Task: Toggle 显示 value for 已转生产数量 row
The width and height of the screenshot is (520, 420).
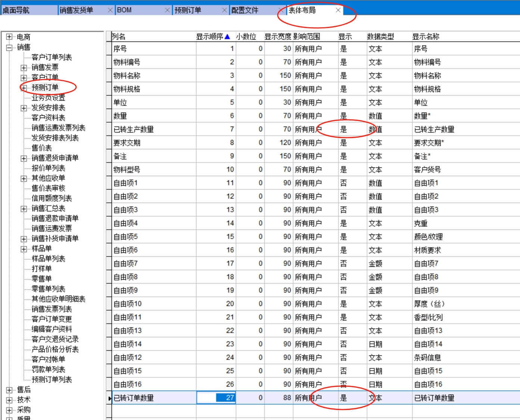Action: [343, 129]
